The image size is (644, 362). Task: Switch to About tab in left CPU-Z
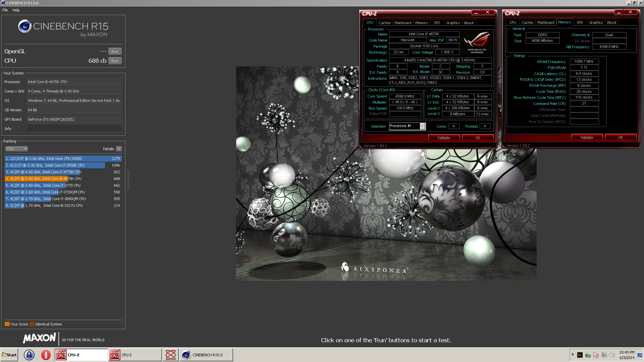(x=469, y=23)
